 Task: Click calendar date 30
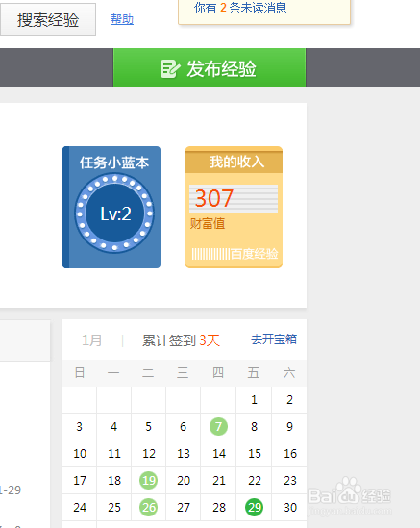[x=289, y=508]
